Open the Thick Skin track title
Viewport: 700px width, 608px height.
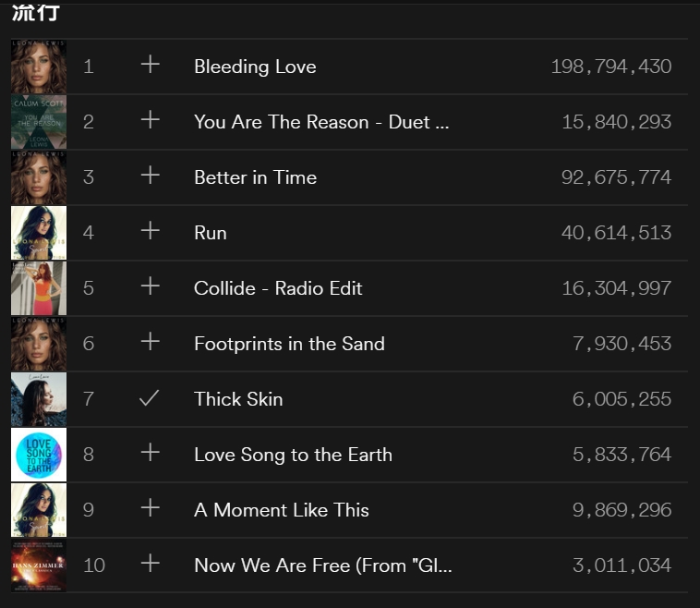click(x=238, y=399)
